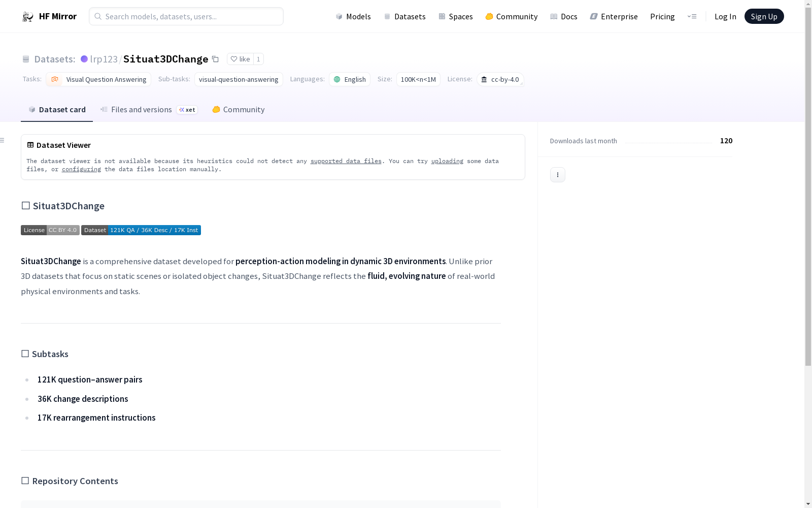Select the cc-by-4.0 license tag
The image size is (812, 508).
pos(500,79)
